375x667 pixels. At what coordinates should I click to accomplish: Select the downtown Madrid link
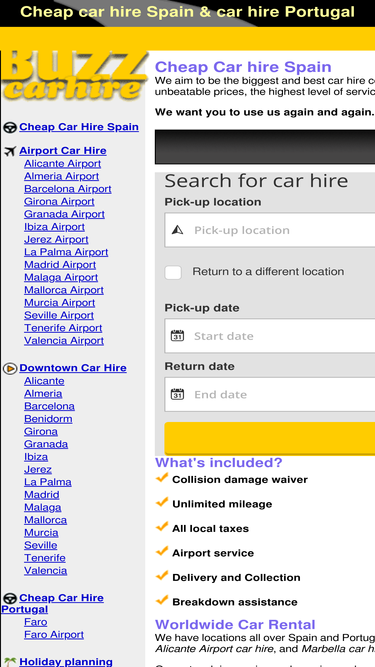click(x=42, y=495)
